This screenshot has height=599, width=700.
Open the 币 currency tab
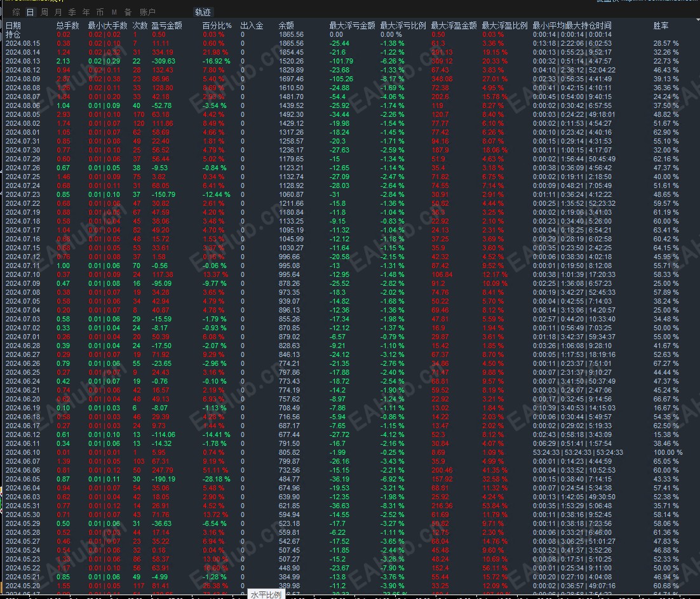click(x=100, y=12)
